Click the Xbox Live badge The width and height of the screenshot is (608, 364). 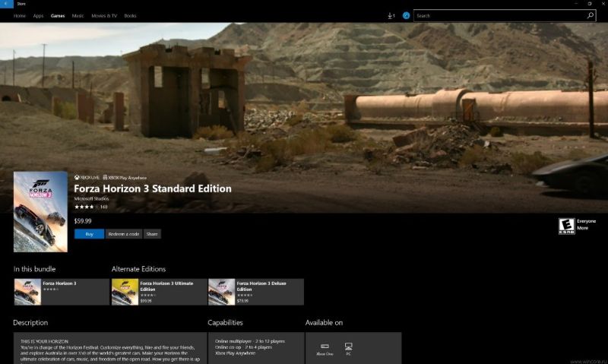click(87, 178)
